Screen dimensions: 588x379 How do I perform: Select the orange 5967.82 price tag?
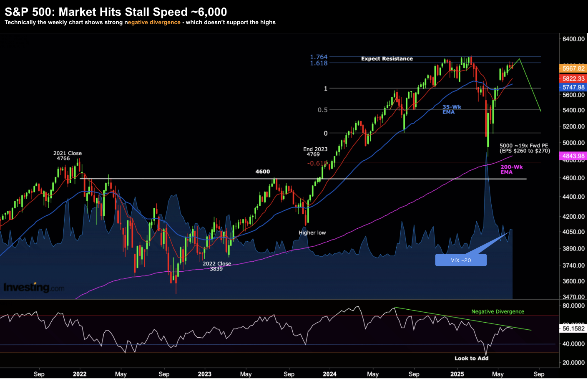(x=573, y=68)
